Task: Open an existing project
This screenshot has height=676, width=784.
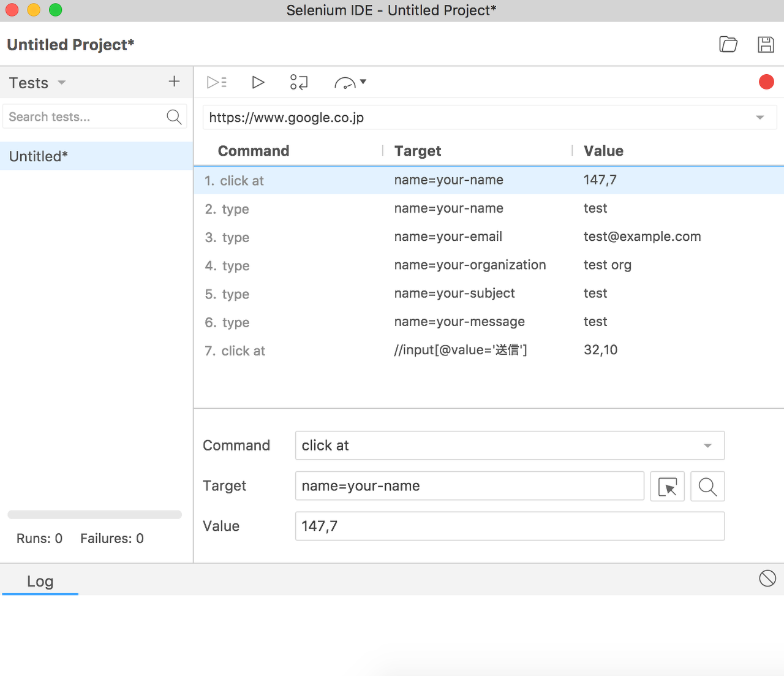Action: click(728, 44)
